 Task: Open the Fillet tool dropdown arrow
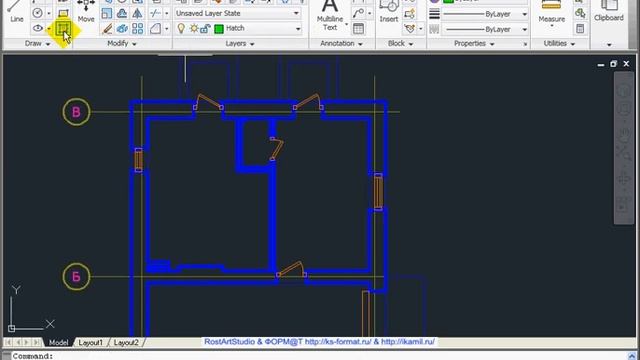tap(167, 29)
